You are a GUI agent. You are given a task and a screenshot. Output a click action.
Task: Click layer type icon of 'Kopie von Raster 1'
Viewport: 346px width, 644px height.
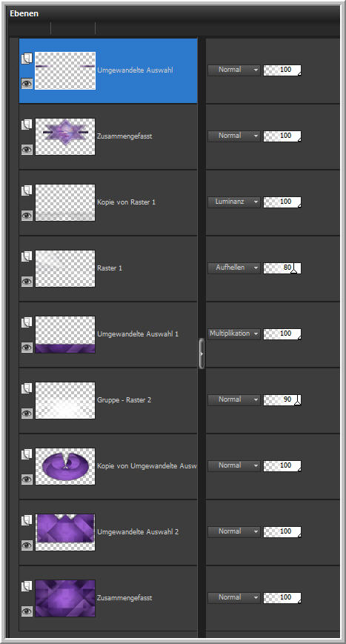coord(27,190)
